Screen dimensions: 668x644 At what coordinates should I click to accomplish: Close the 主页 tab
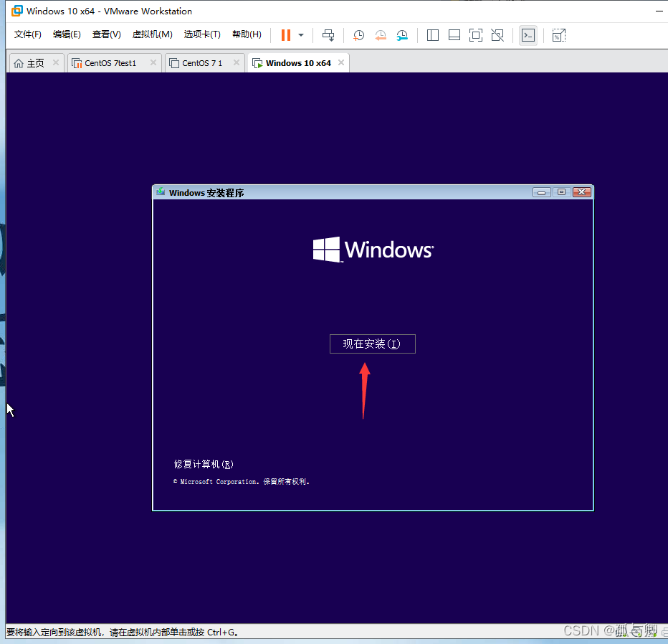tap(55, 62)
